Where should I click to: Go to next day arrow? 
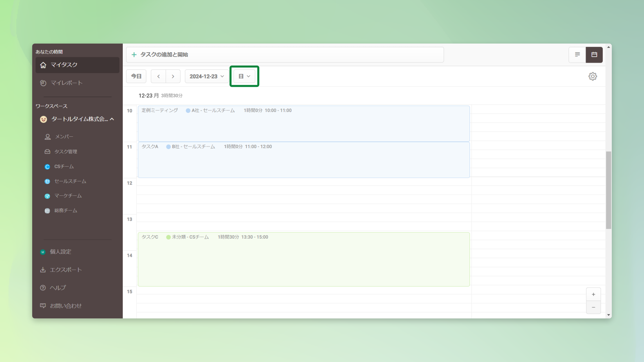click(x=173, y=76)
